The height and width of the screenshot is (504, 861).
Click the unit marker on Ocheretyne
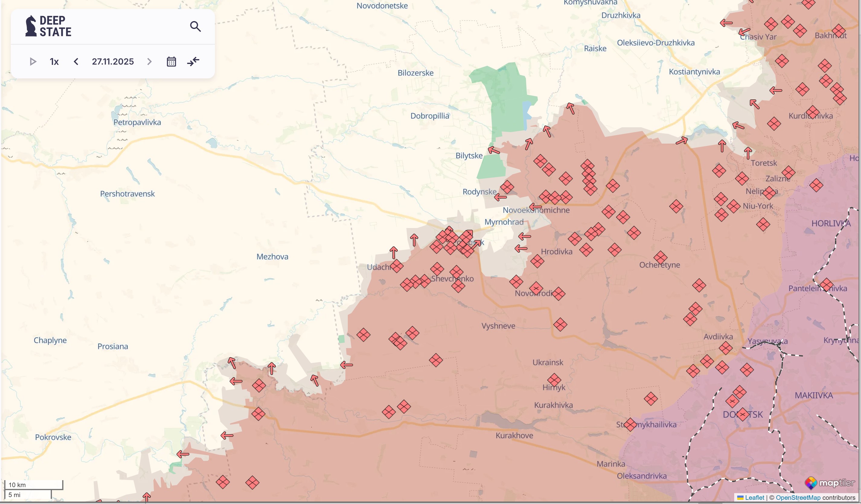[x=660, y=258]
